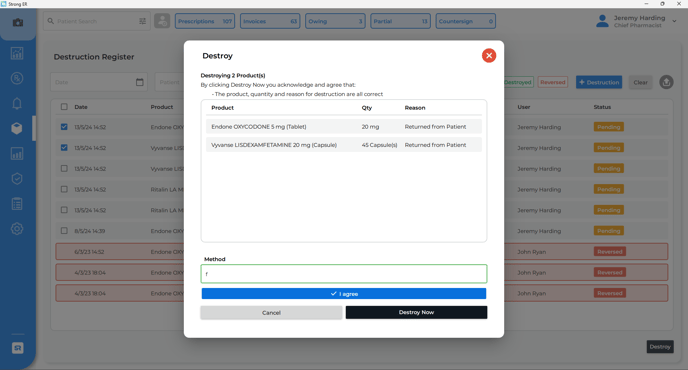
Task: Select the stock box icon in sidebar
Action: (x=17, y=129)
